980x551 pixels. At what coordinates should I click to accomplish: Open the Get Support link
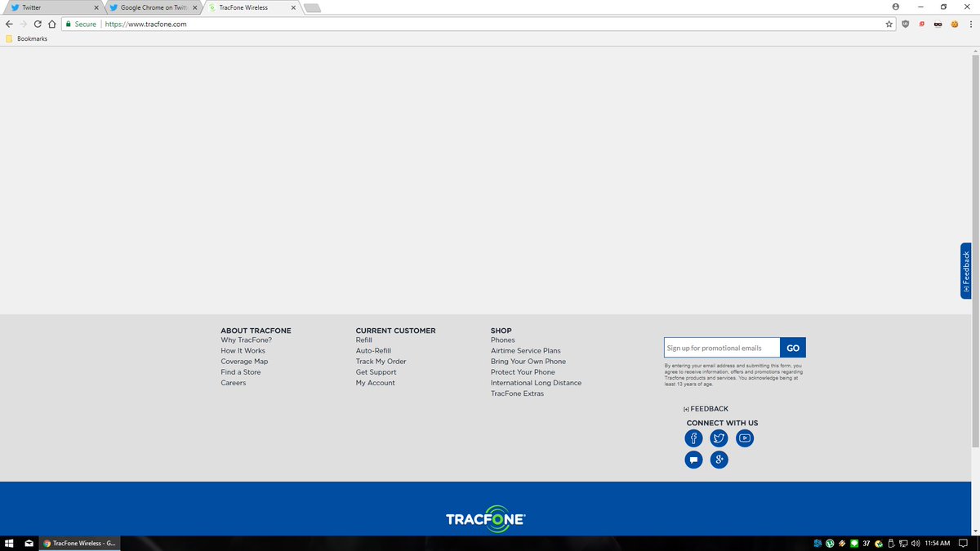(x=376, y=372)
